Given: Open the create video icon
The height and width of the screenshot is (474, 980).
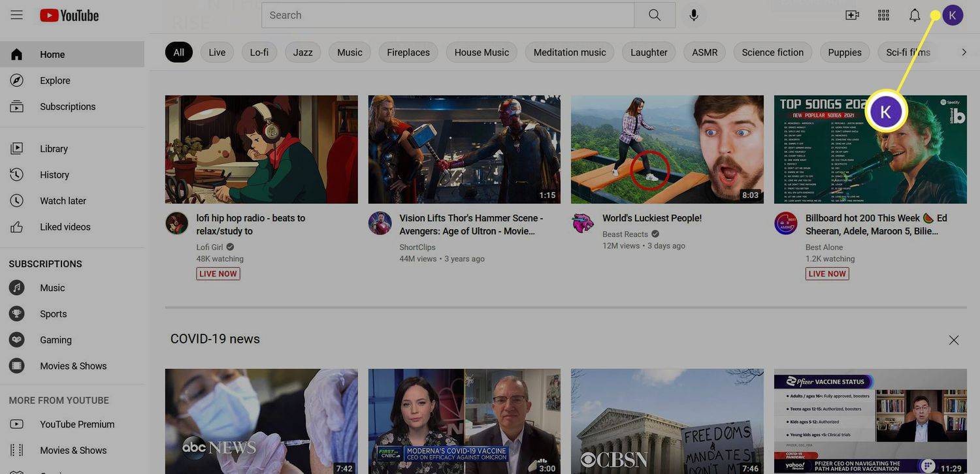Looking at the screenshot, I should point(852,15).
